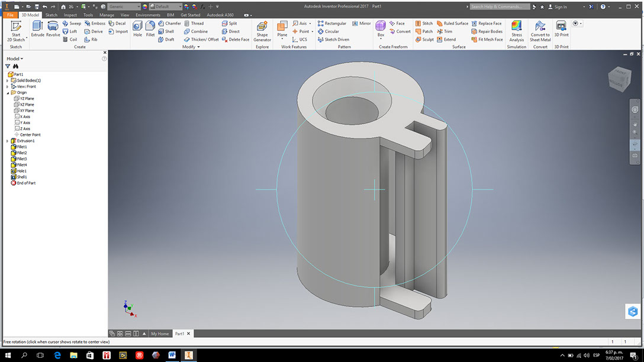Click the Search Help & Commands field
This screenshot has width=644, height=362.
[500, 7]
